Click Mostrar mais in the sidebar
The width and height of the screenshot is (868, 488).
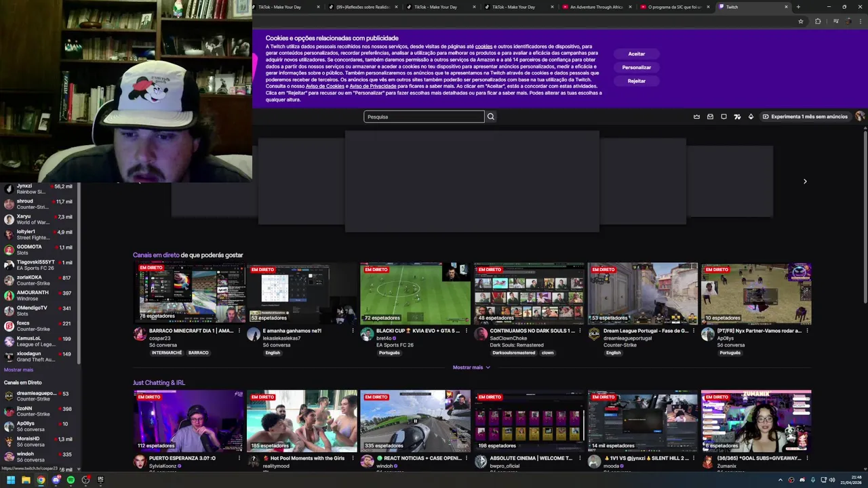click(x=18, y=370)
